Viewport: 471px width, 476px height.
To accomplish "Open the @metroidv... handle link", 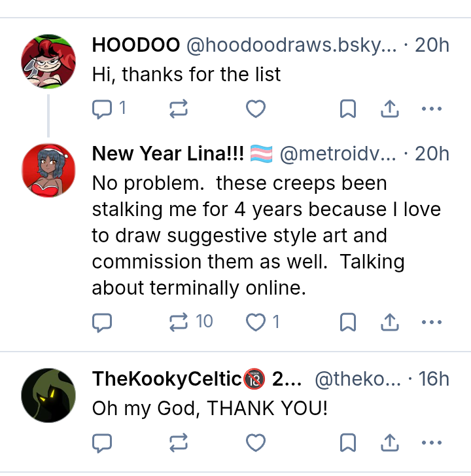I will pos(338,153).
